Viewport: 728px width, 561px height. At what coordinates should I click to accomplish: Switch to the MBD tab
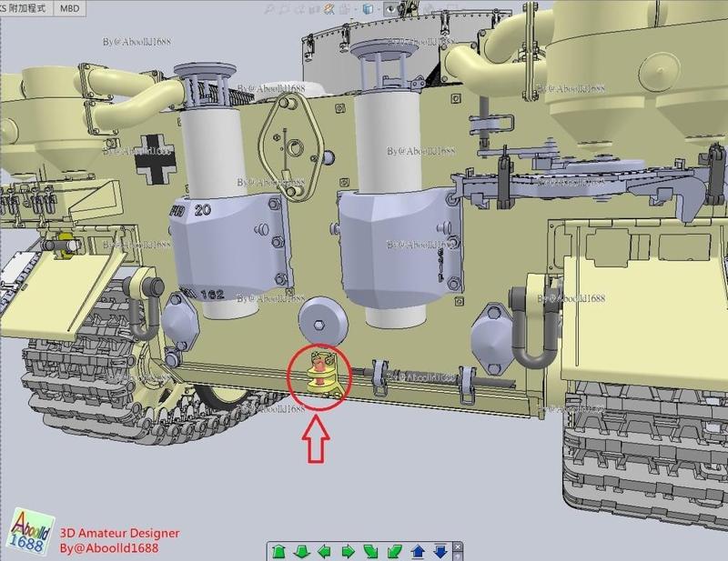tap(70, 8)
